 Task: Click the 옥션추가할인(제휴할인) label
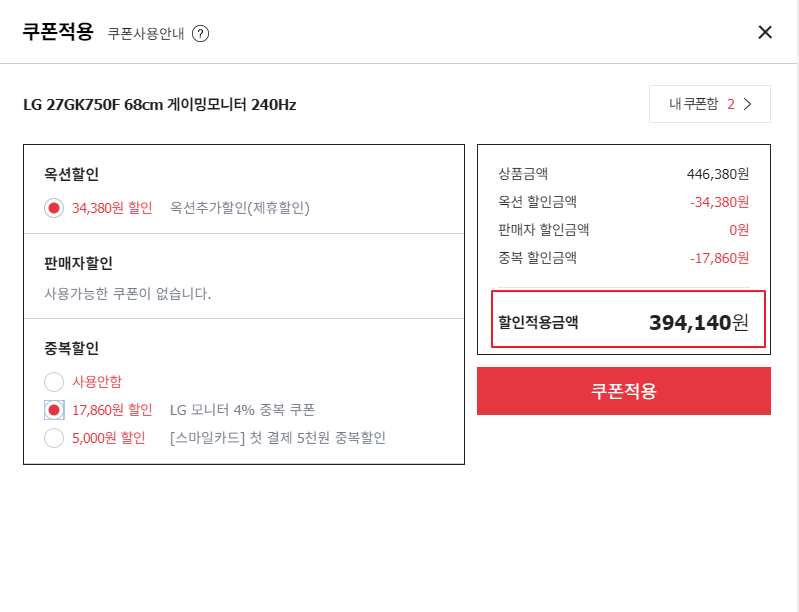pos(239,208)
